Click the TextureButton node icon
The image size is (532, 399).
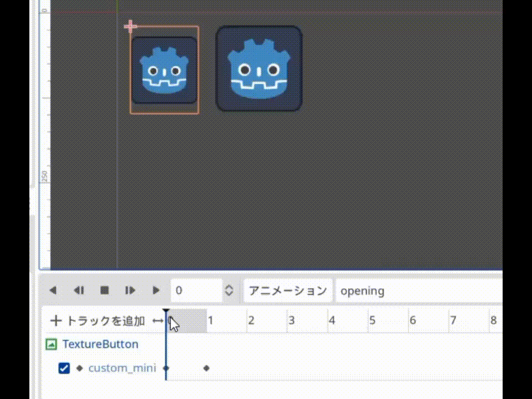tap(51, 344)
